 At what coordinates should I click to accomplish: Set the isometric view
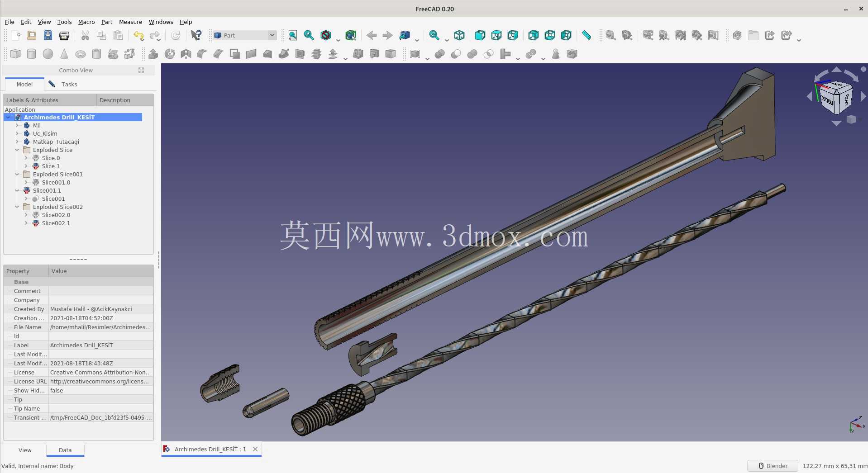tap(459, 35)
